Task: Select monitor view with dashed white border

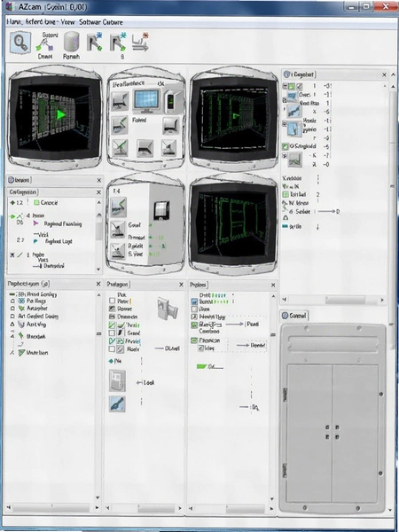Action: [233, 118]
